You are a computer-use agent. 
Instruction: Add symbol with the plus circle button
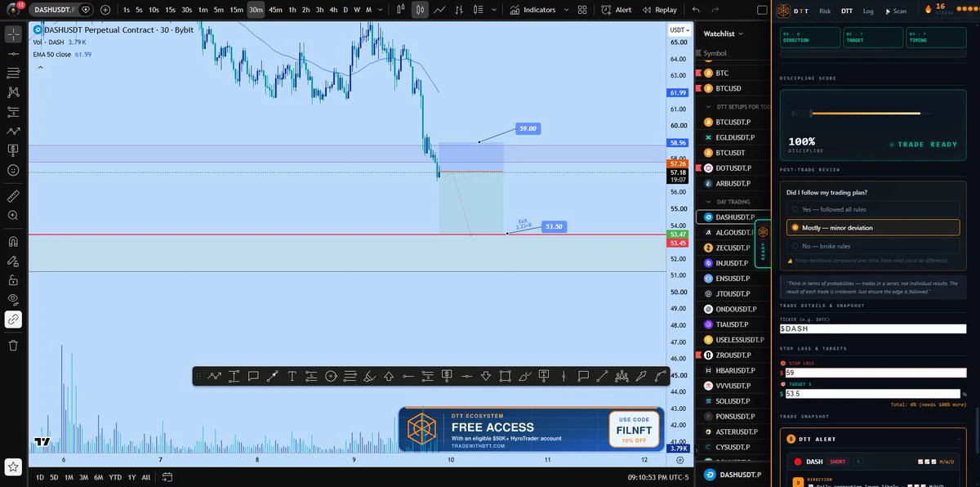coord(105,10)
